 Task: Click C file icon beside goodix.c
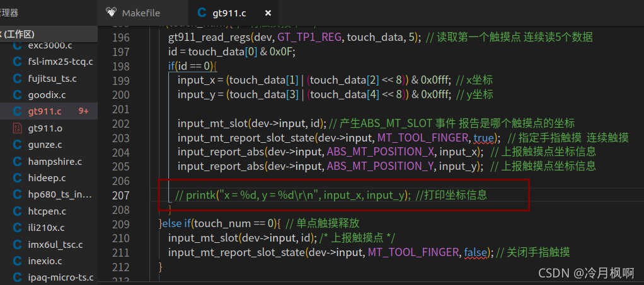[17, 95]
